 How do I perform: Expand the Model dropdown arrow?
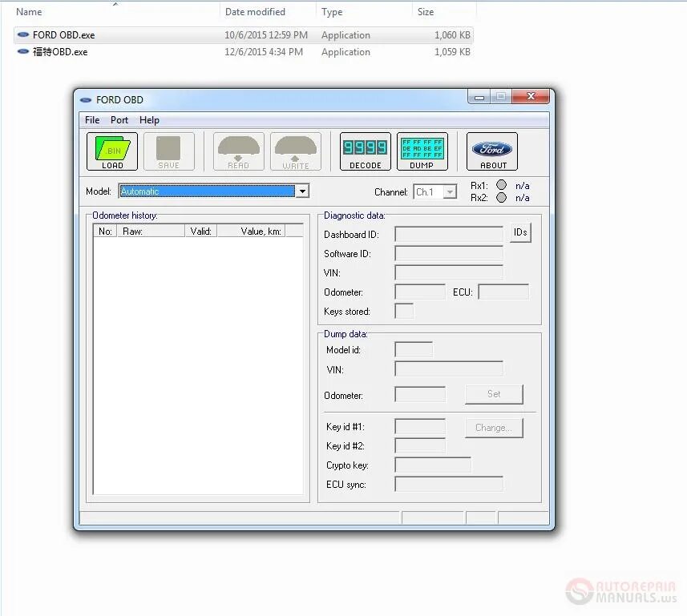[x=302, y=191]
